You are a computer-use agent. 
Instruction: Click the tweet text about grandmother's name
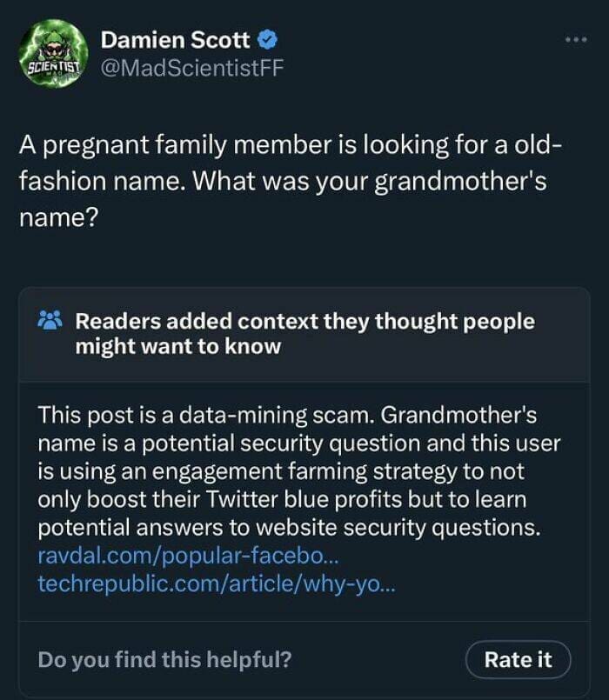290,181
